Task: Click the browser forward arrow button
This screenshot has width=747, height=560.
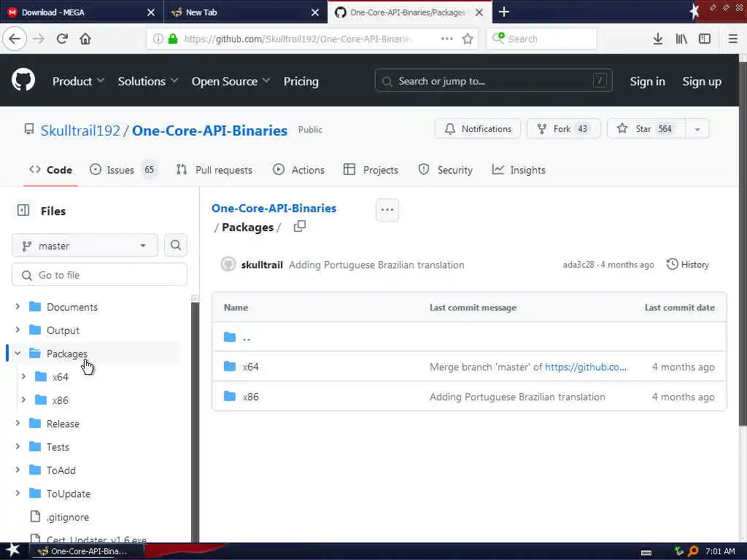Action: (39, 39)
